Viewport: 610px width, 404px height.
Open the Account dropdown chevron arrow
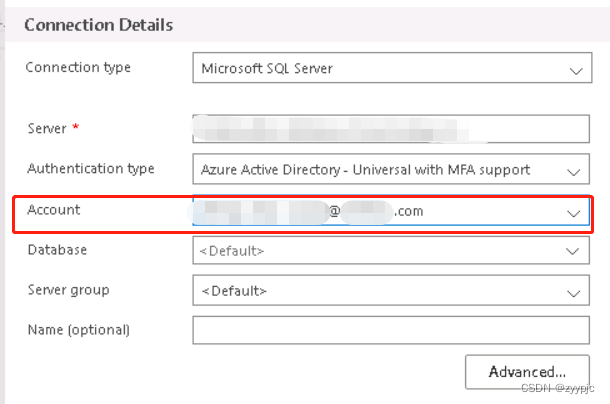(x=575, y=213)
